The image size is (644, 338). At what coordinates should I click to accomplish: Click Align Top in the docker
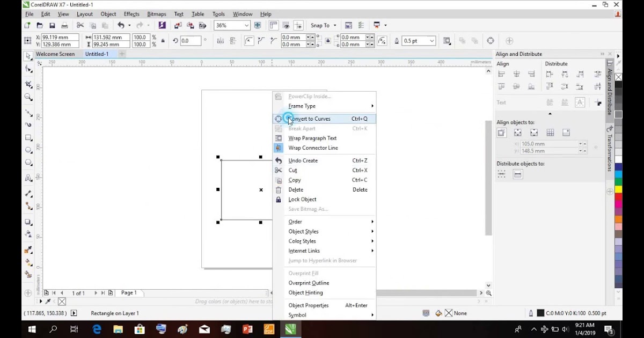click(x=502, y=86)
